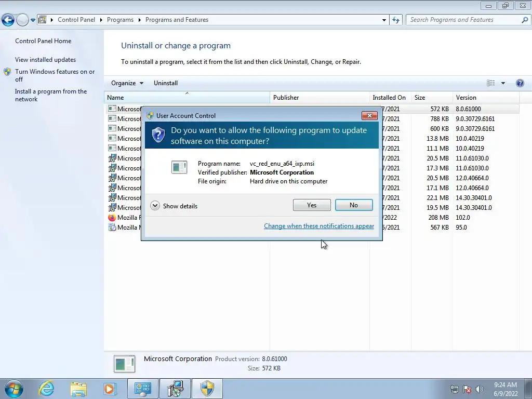Screen dimensions: 532x399
Task: Click the blue Help icon
Action: [520, 83]
